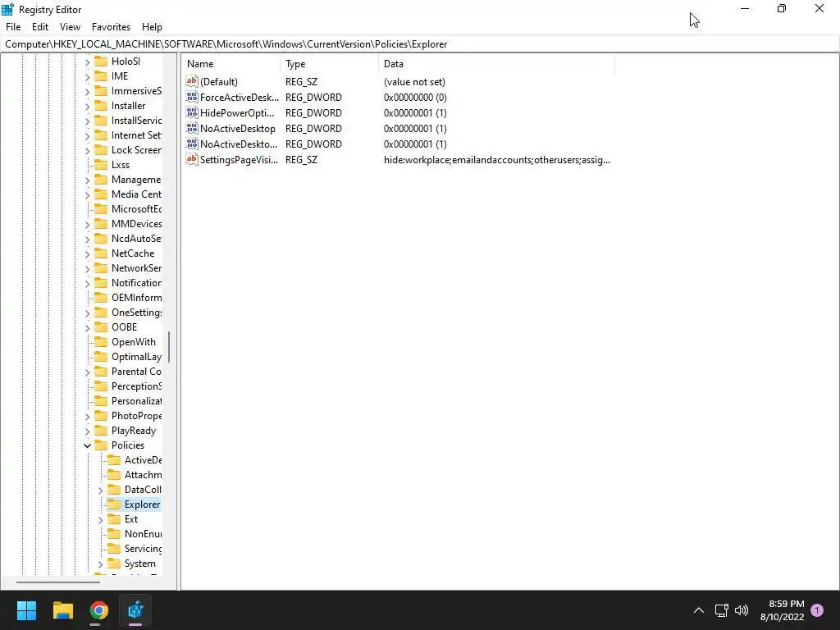Click 0x00000000 (0) data cell

415,98
